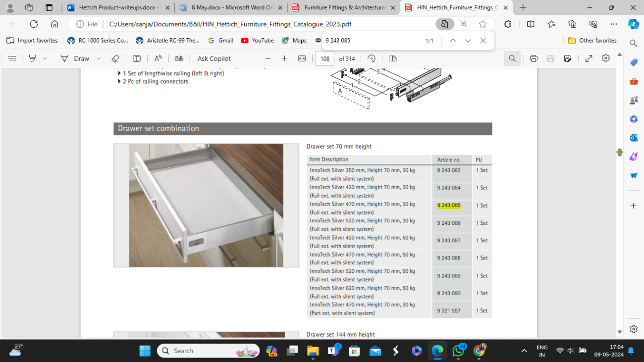Open PDF toolbar settings gear
Screen dimensions: 644x362
[605, 58]
